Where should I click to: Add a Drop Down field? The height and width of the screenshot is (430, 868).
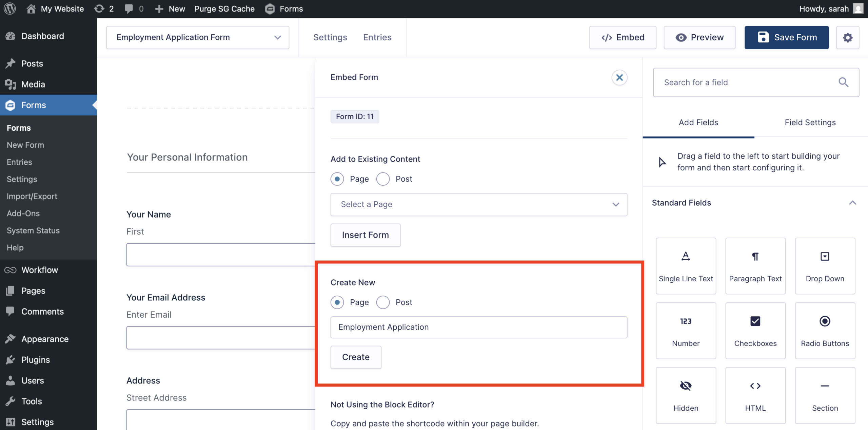pos(825,266)
